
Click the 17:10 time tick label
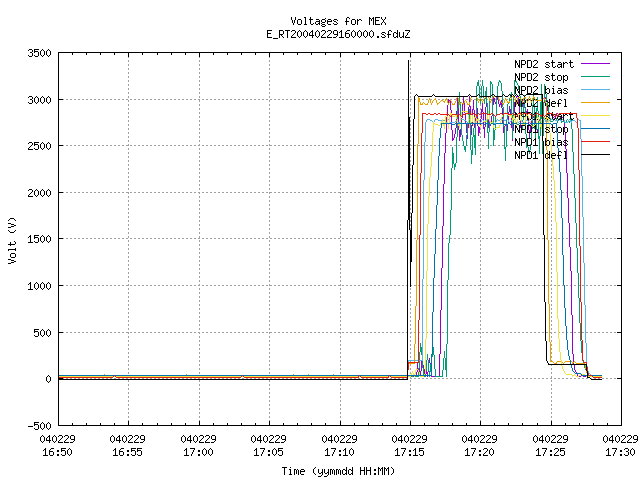[x=339, y=452]
